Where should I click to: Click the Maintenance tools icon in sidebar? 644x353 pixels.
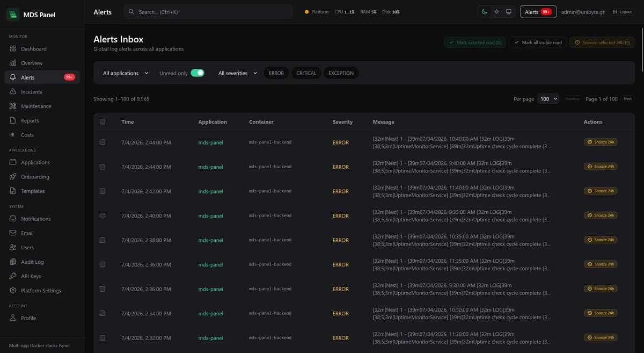coord(13,106)
